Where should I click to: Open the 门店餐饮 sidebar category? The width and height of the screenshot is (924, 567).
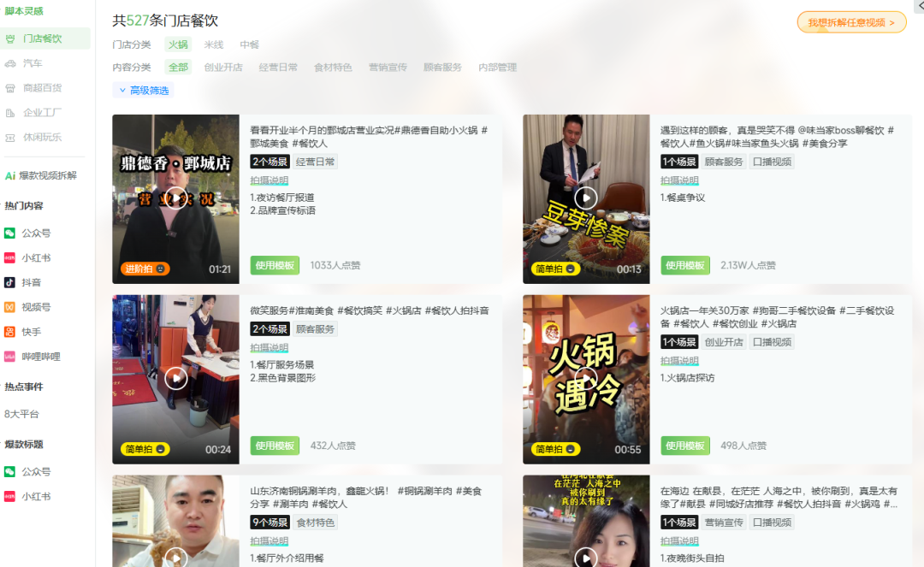click(x=44, y=38)
